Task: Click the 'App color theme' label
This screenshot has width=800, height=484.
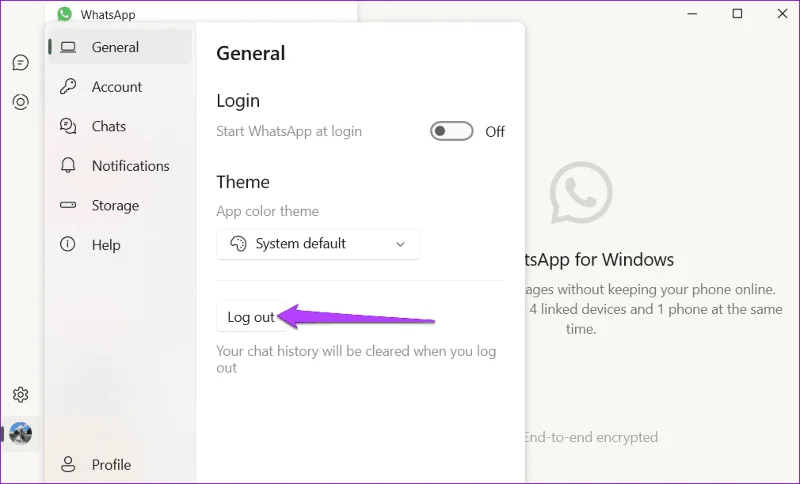Action: point(267,211)
